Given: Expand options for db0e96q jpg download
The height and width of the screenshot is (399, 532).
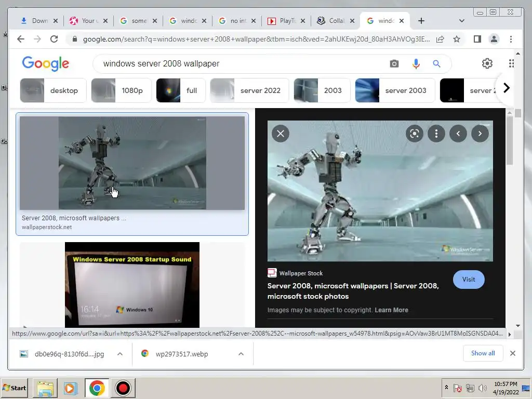Looking at the screenshot, I should click(120, 354).
